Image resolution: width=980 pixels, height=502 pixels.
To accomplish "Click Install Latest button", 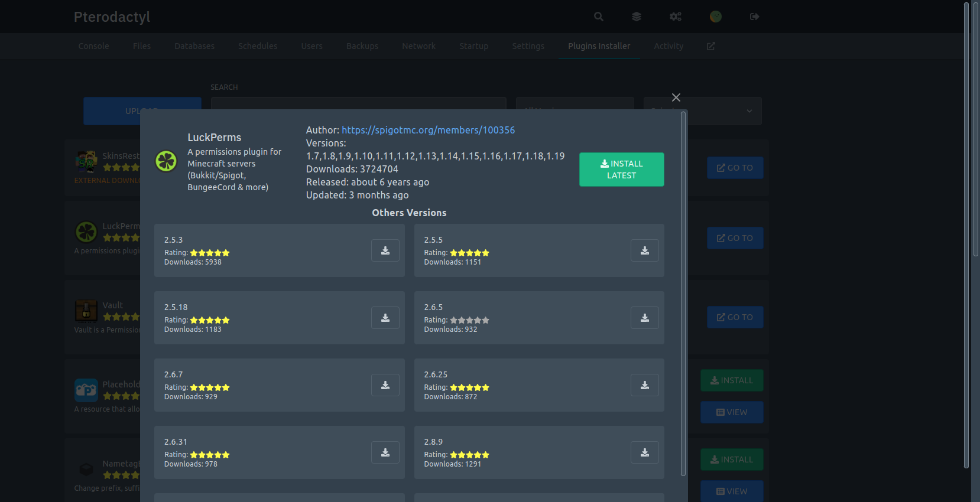I will coord(621,169).
